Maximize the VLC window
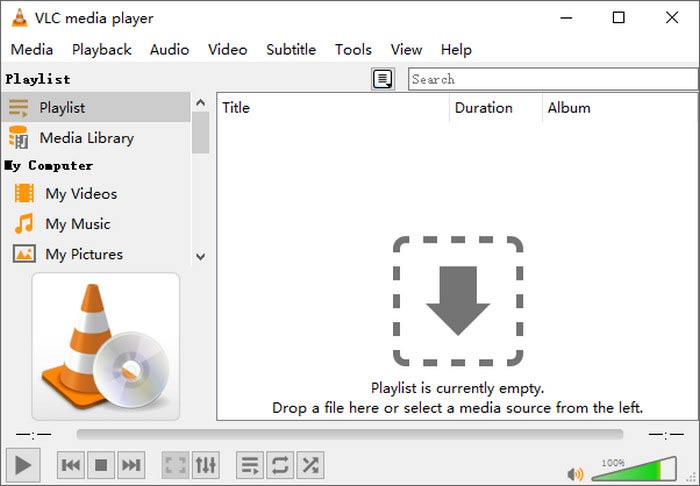The height and width of the screenshot is (486, 700). [x=619, y=18]
